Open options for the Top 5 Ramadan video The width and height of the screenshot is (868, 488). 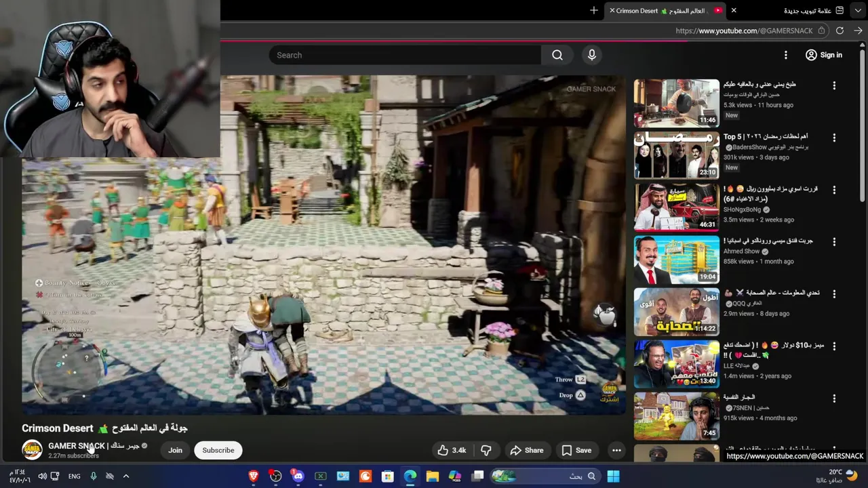834,138
